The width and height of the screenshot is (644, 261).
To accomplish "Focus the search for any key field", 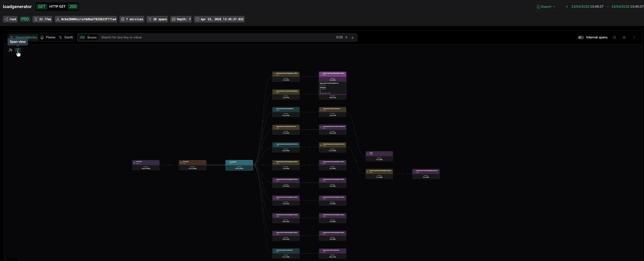I will point(217,37).
